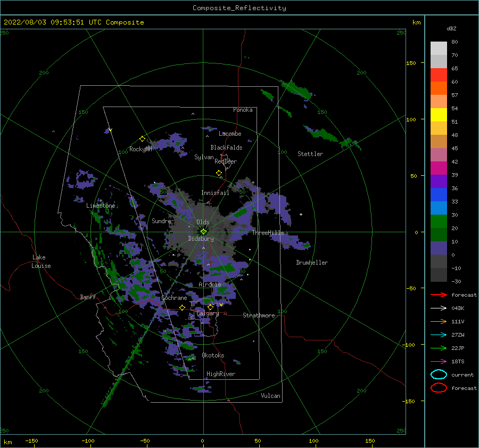The width and height of the screenshot is (479, 448).
Task: Select the Stettler label
Action: pyautogui.click(x=310, y=154)
